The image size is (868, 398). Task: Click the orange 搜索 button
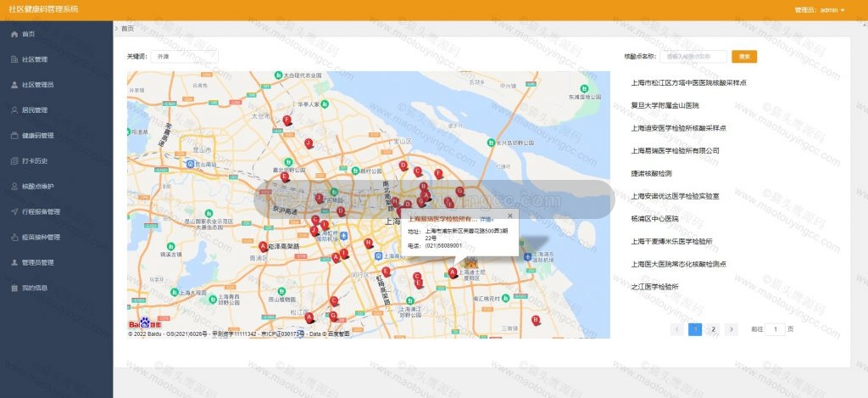(x=744, y=57)
